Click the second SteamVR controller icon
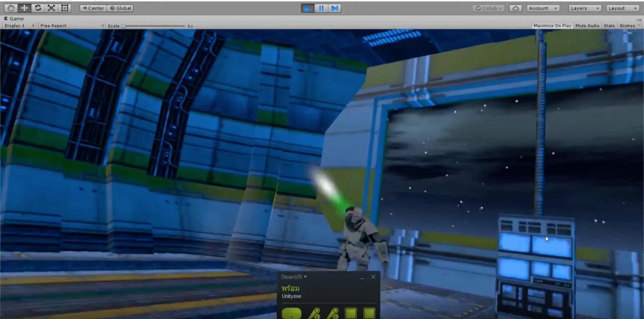Image resolution: width=644 pixels, height=319 pixels. tap(333, 313)
